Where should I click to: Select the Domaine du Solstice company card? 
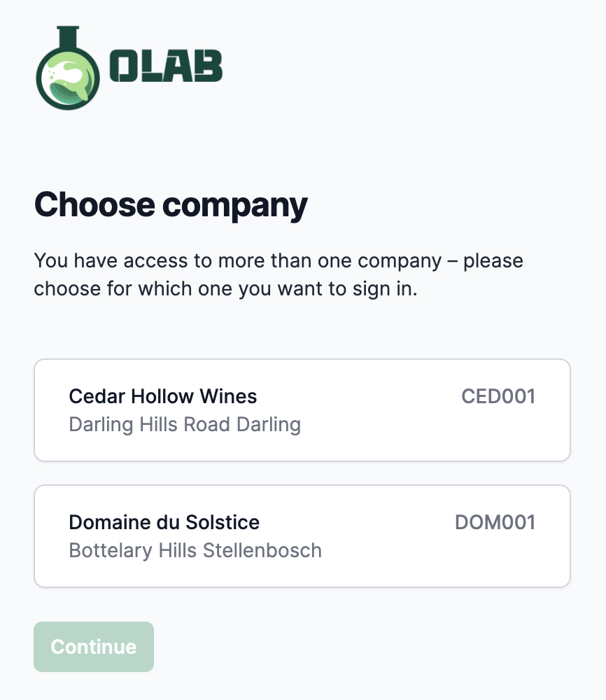[302, 536]
